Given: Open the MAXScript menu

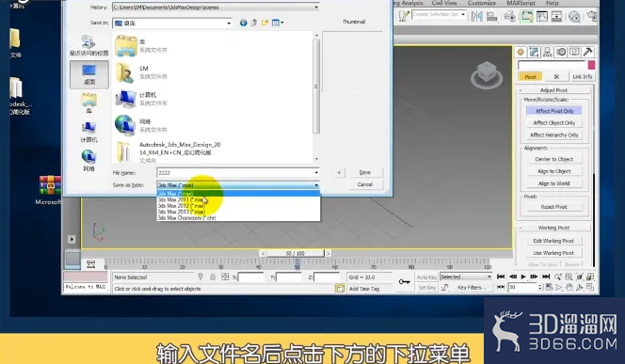Looking at the screenshot, I should [521, 3].
